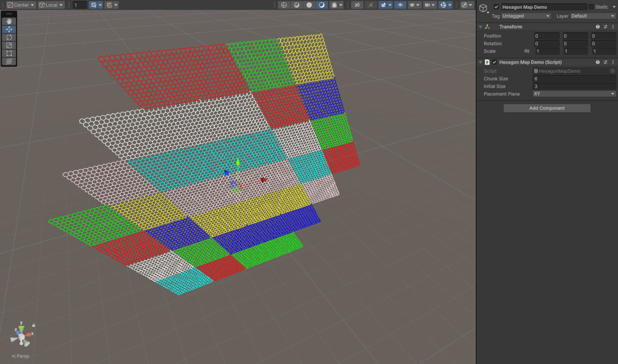Open the Tag dropdown showing Untagged

[525, 16]
